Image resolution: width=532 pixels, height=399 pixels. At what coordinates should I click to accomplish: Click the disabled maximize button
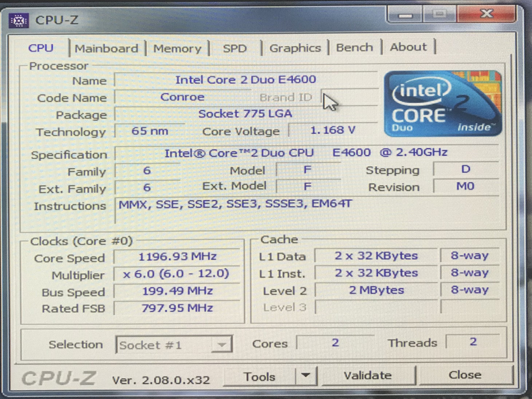[439, 14]
